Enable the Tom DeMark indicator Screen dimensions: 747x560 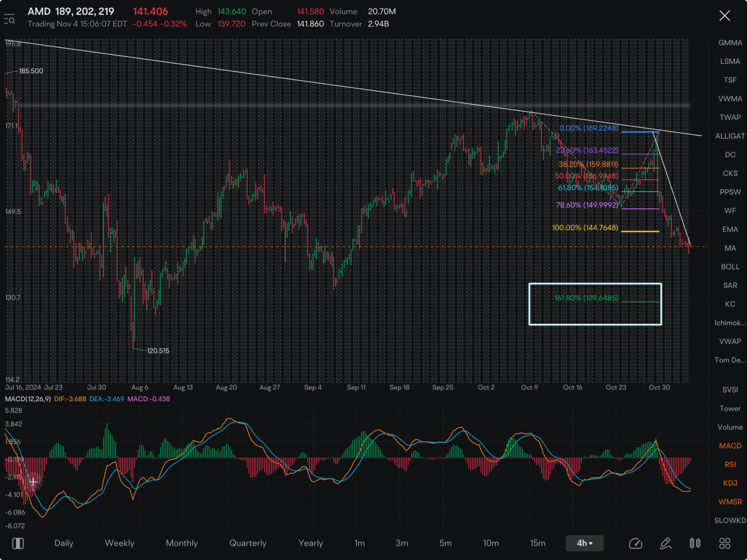coord(730,360)
